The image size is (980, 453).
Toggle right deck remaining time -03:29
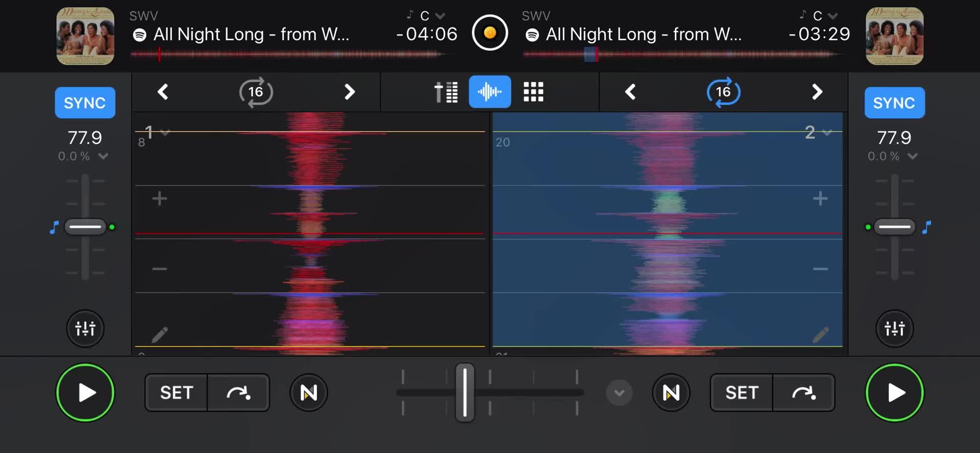pos(819,34)
